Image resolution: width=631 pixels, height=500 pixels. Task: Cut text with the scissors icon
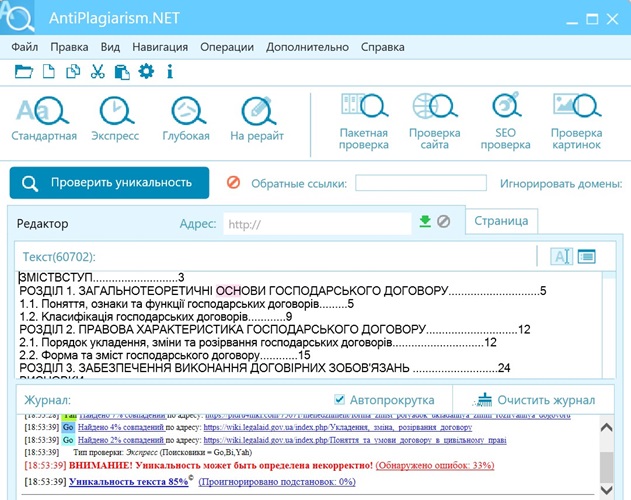pyautogui.click(x=97, y=72)
